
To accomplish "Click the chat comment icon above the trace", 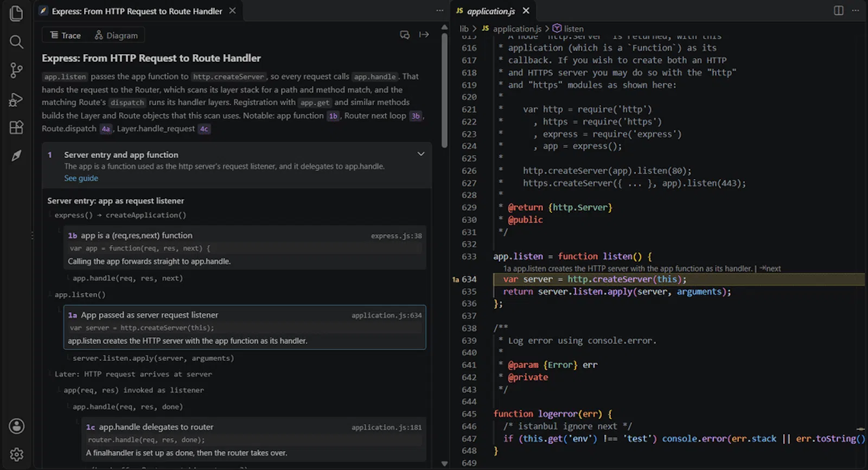I will point(405,35).
